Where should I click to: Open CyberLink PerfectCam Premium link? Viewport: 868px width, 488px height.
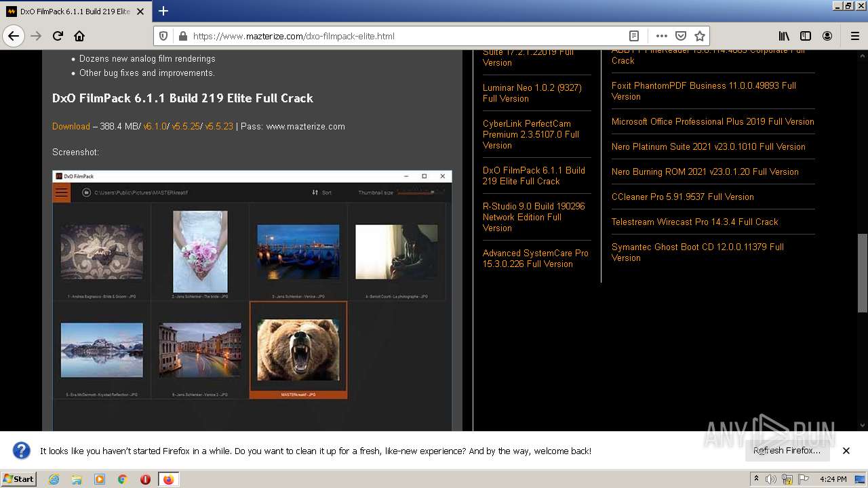(531, 134)
